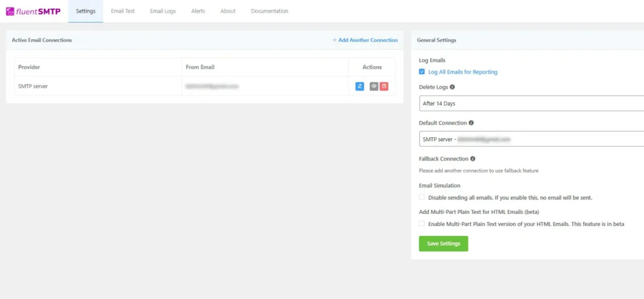Click the green Save Settings button
This screenshot has width=644, height=299.
click(x=443, y=244)
